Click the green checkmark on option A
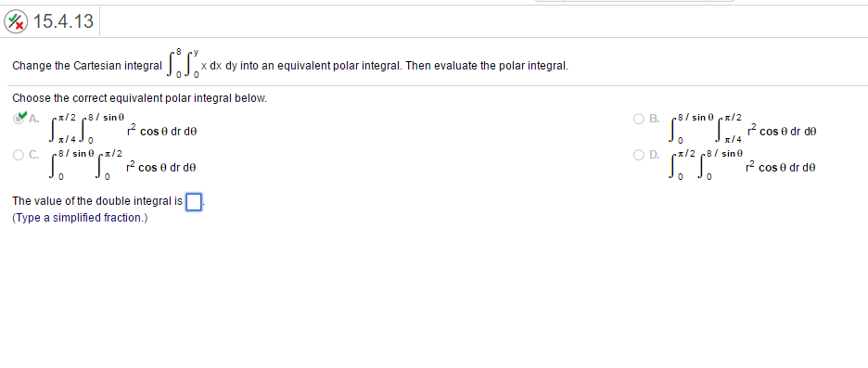 (22, 116)
